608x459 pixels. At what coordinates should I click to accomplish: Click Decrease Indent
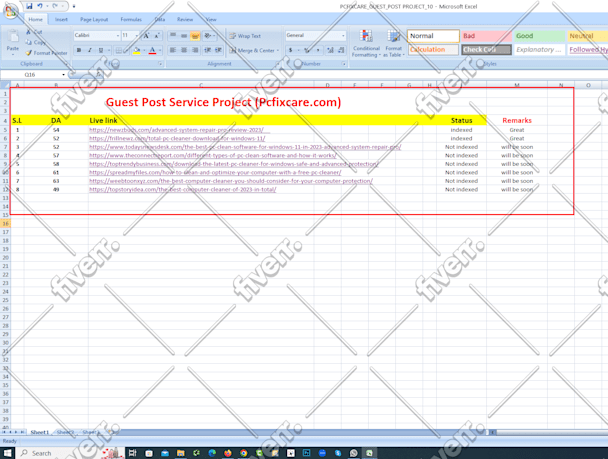click(x=208, y=50)
